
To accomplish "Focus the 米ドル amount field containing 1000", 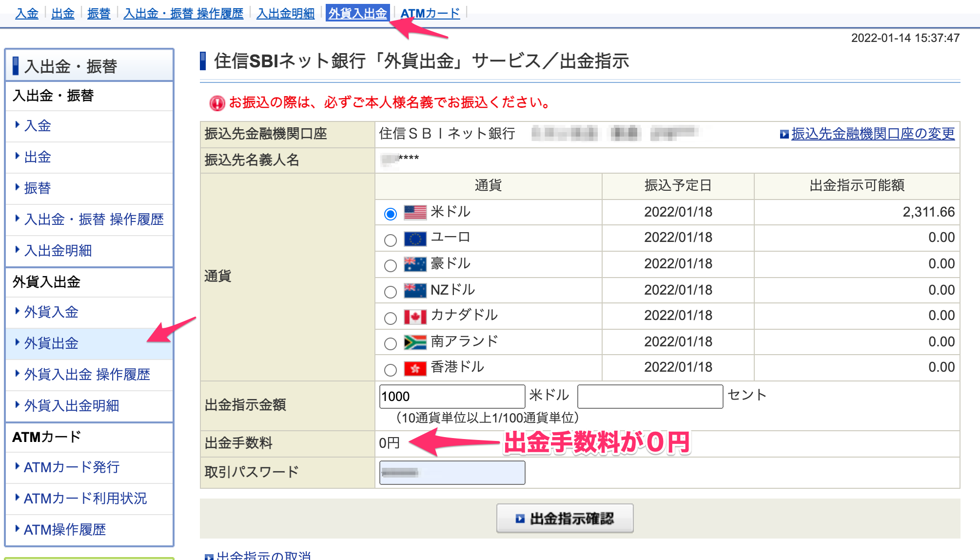I will tap(452, 397).
